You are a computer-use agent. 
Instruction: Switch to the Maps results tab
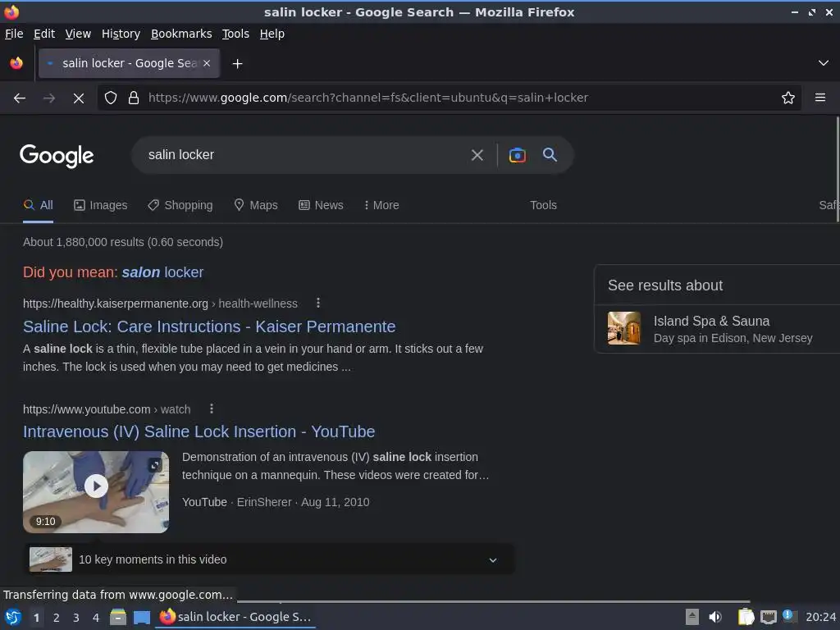256,205
